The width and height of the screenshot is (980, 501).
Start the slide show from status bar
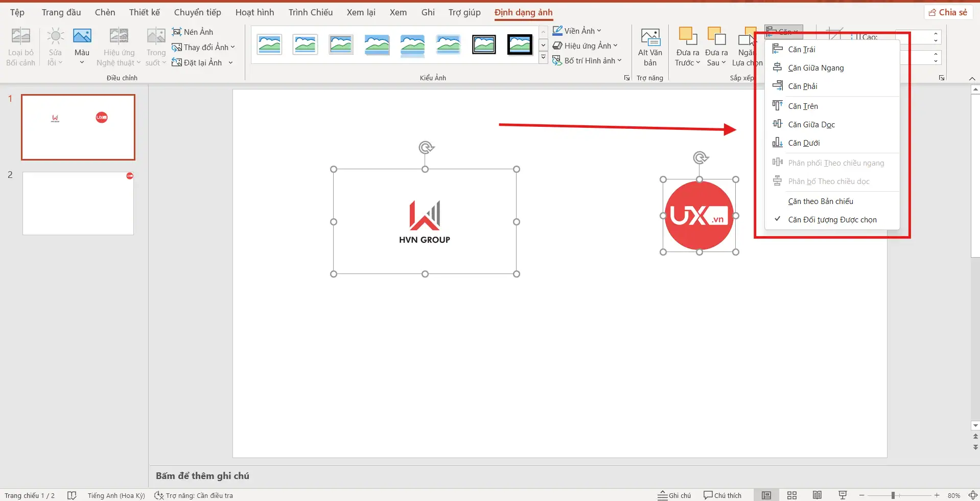(x=843, y=495)
